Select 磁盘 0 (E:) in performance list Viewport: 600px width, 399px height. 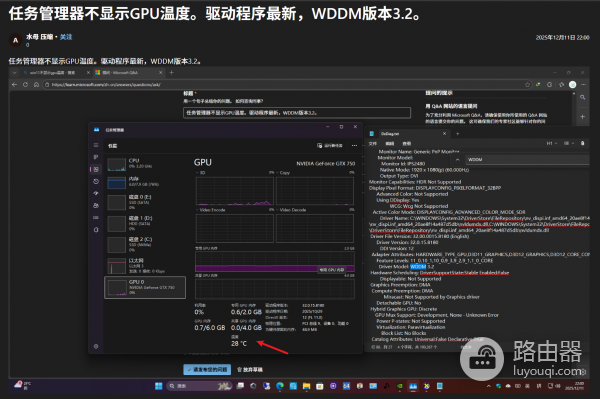[x=145, y=202]
